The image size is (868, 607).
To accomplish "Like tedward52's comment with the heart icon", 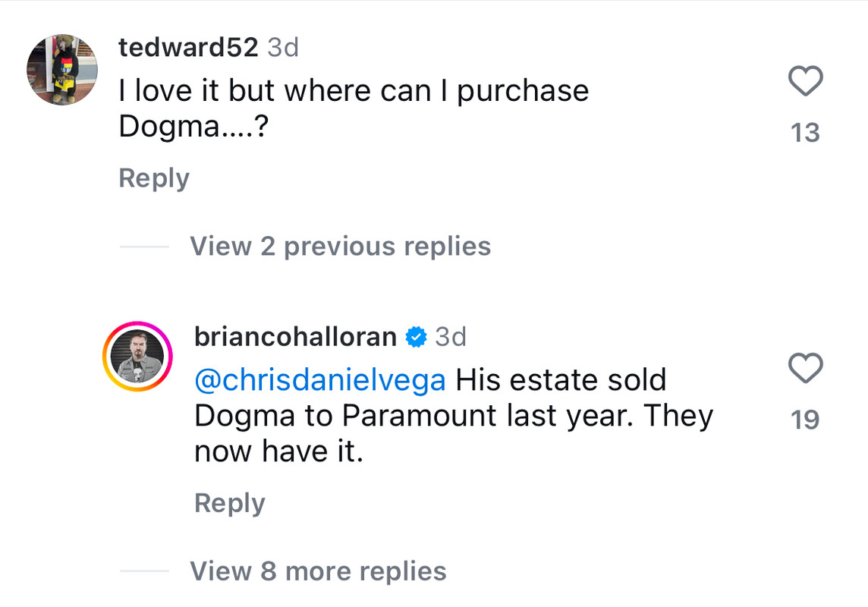I will click(x=805, y=80).
